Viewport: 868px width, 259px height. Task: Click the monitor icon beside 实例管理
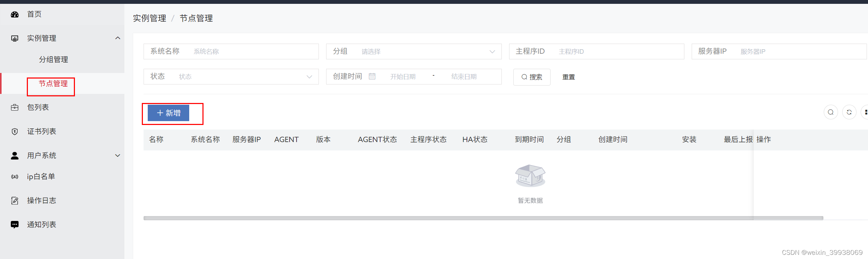(x=15, y=38)
